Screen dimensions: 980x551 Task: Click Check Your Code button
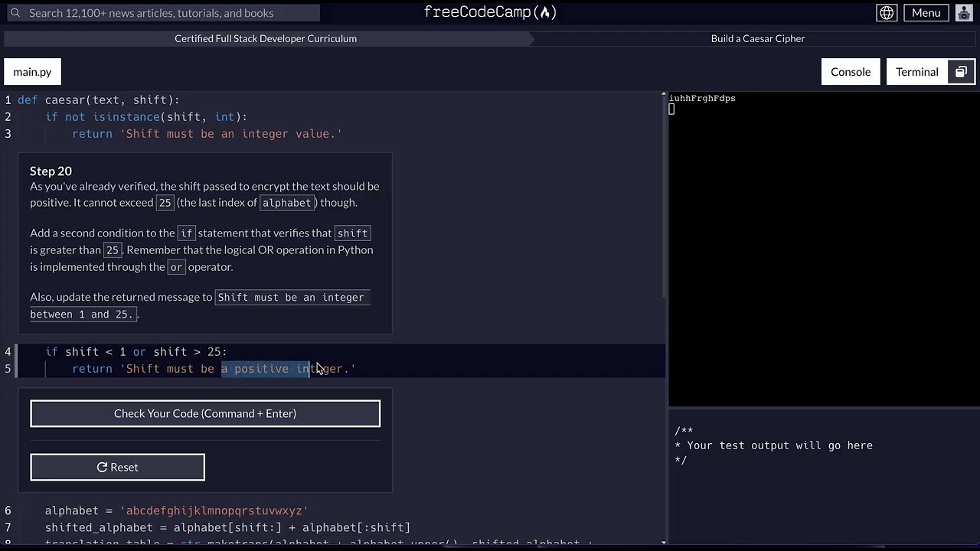[x=205, y=413]
